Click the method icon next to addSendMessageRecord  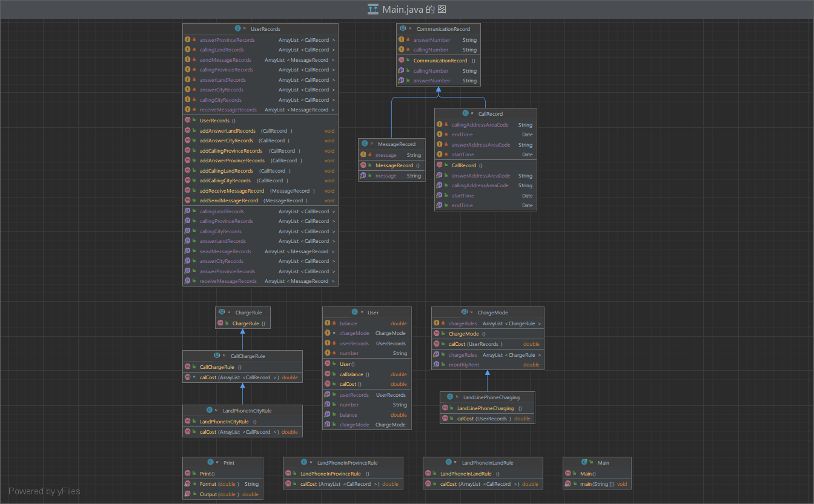(x=188, y=201)
